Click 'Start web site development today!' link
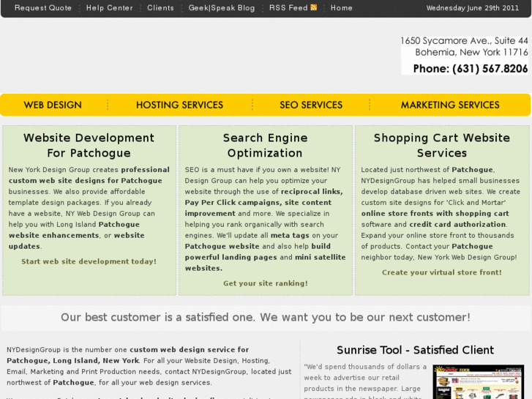The image size is (532, 399). [89, 261]
